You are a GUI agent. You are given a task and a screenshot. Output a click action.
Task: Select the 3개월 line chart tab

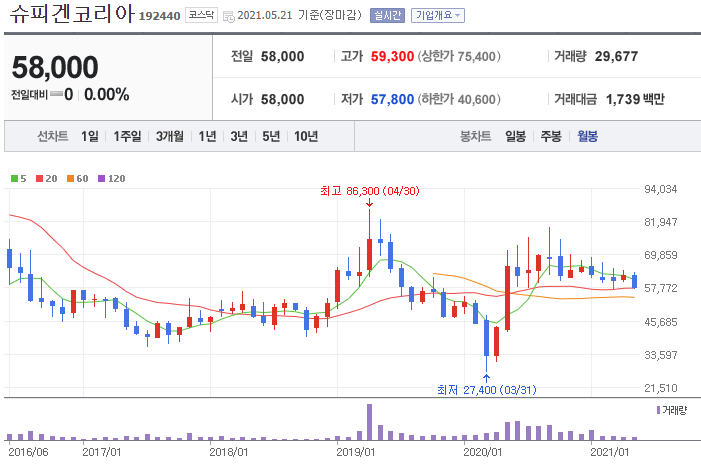169,136
